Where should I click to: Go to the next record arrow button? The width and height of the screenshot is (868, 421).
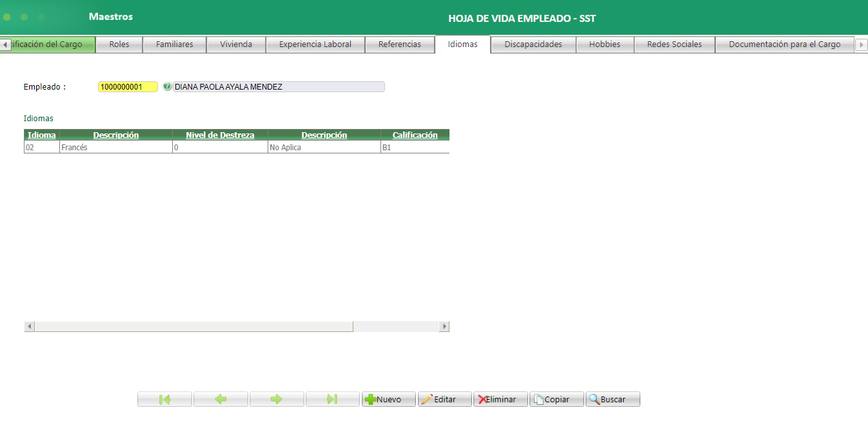tap(277, 399)
